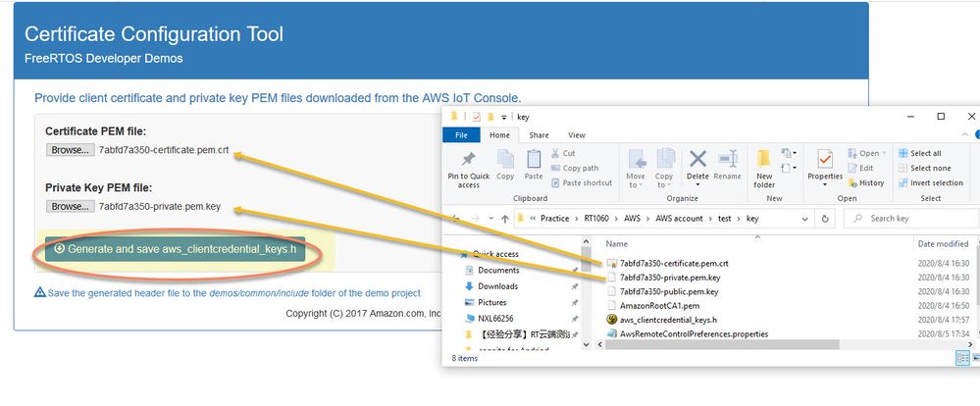Click the Paste ribbon icon
This screenshot has height=406, width=980.
pyautogui.click(x=533, y=159)
